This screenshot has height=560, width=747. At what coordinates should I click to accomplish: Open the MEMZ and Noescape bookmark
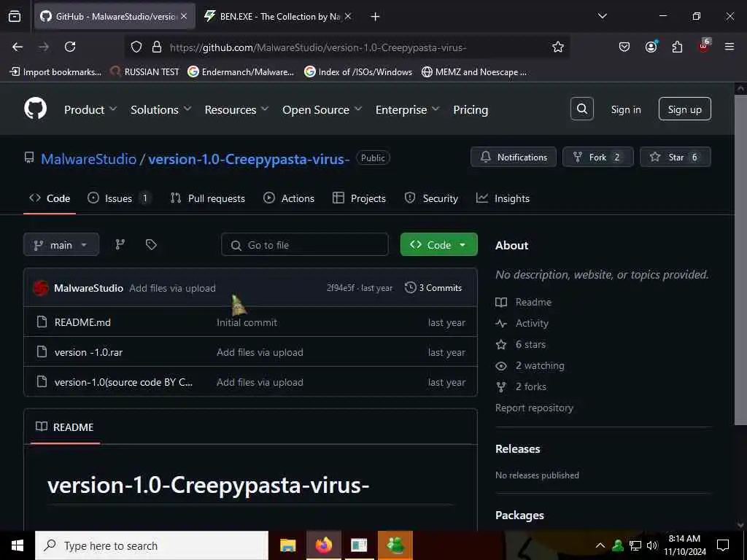click(474, 72)
